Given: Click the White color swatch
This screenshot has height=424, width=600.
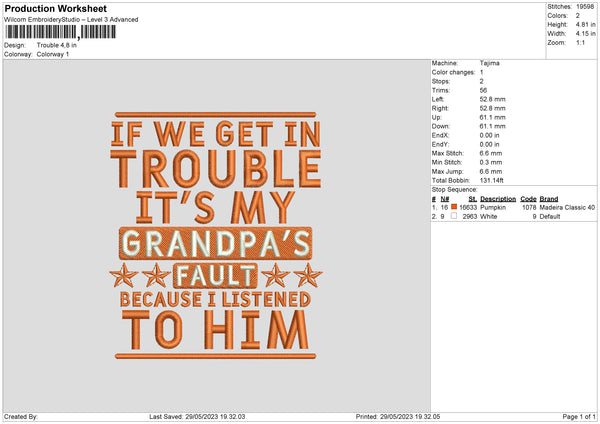Looking at the screenshot, I should (455, 215).
